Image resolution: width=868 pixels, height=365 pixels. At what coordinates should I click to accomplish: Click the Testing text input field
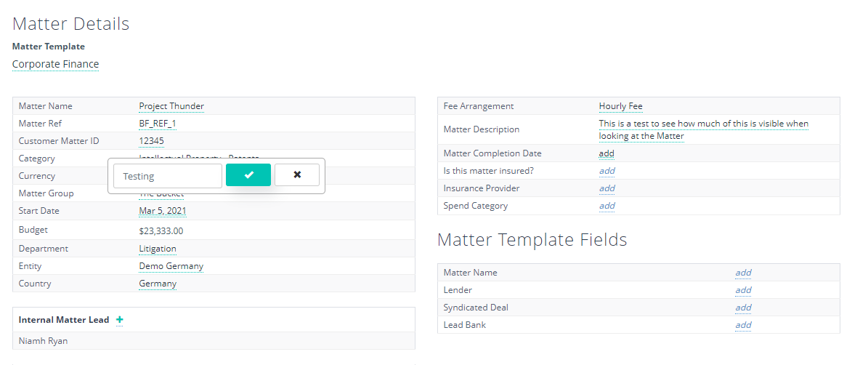(x=168, y=176)
